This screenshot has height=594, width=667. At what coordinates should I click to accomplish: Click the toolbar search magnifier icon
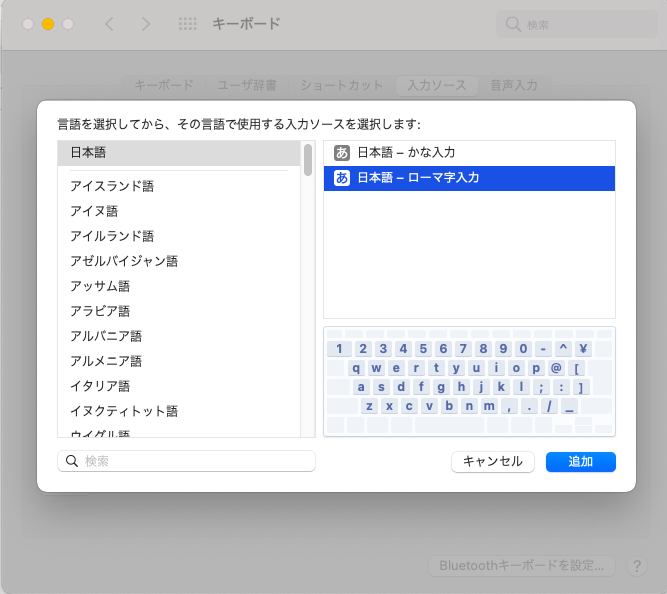coord(513,24)
